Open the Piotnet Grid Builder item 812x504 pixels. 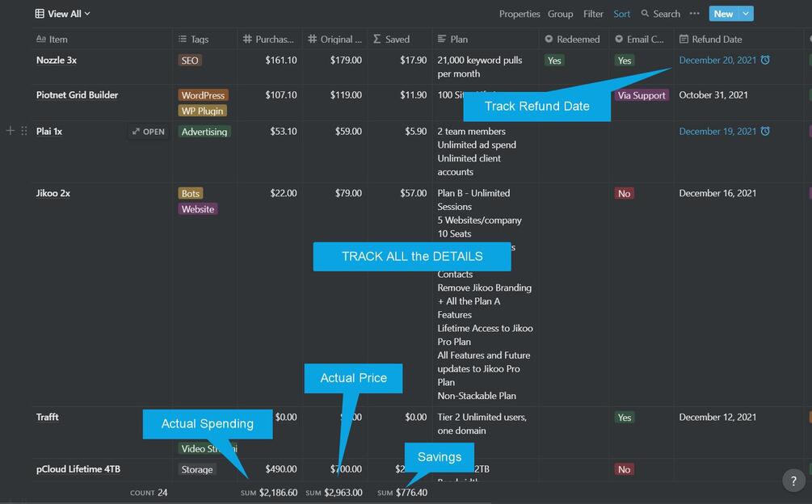78,94
